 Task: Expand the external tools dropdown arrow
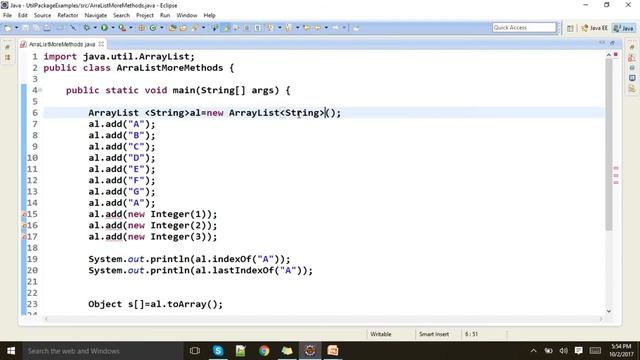click(x=131, y=28)
